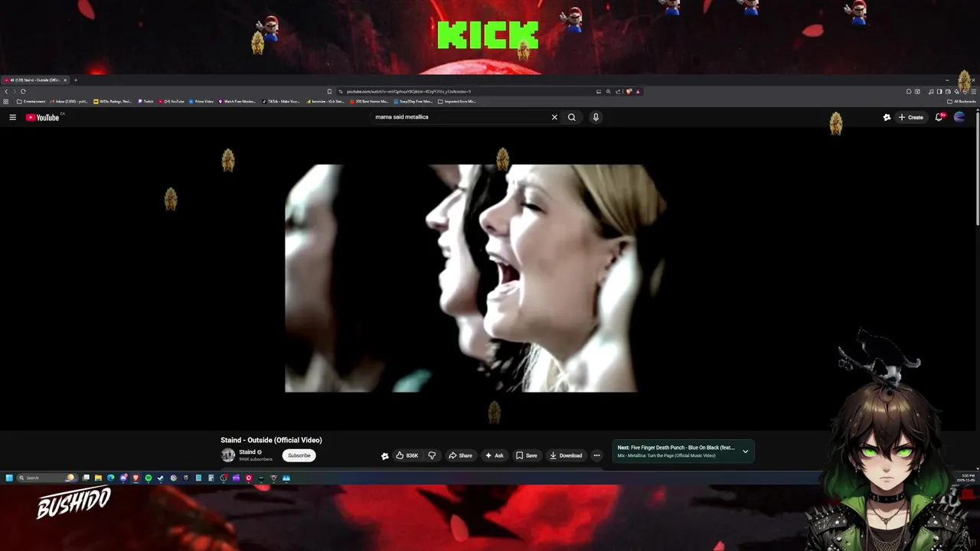Image resolution: width=980 pixels, height=551 pixels.
Task: Open Steam from the taskbar
Action: pos(161,478)
